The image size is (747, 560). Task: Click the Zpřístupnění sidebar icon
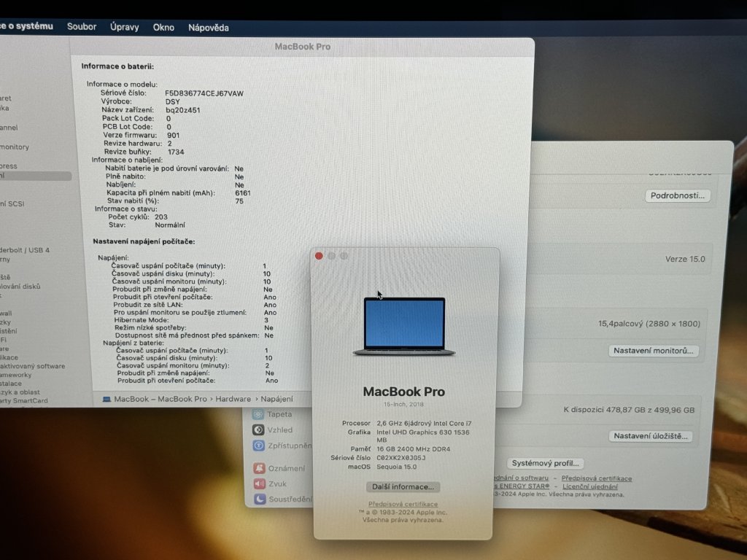259,446
